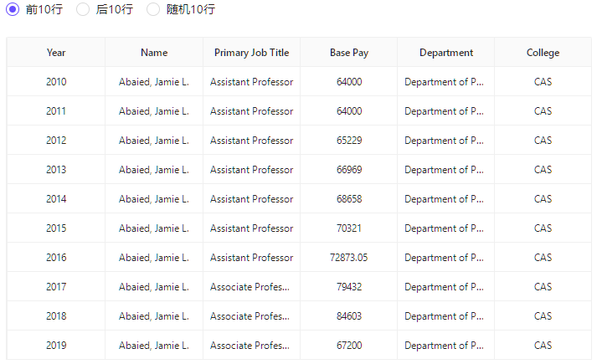Click the Base Pay column header

349,53
